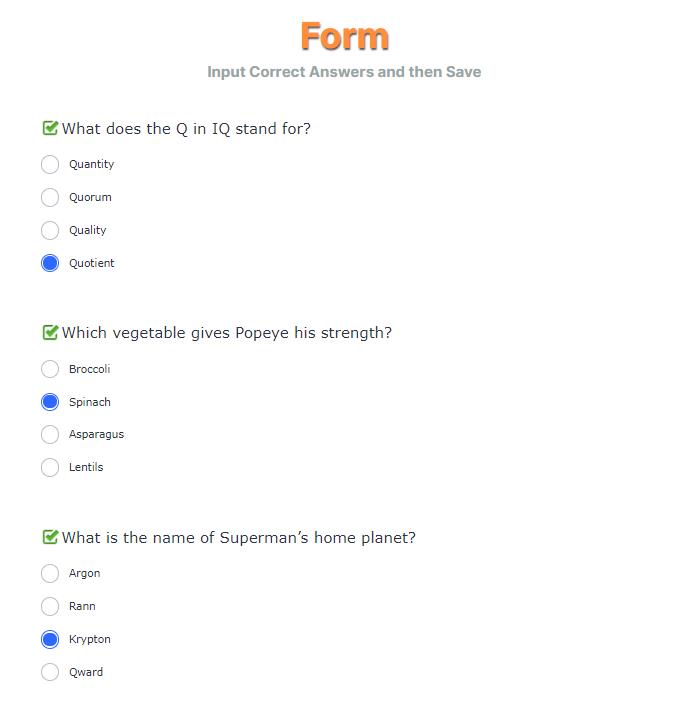Image resolution: width=692 pixels, height=704 pixels.
Task: Choose the Quorum answer
Action: click(x=50, y=197)
